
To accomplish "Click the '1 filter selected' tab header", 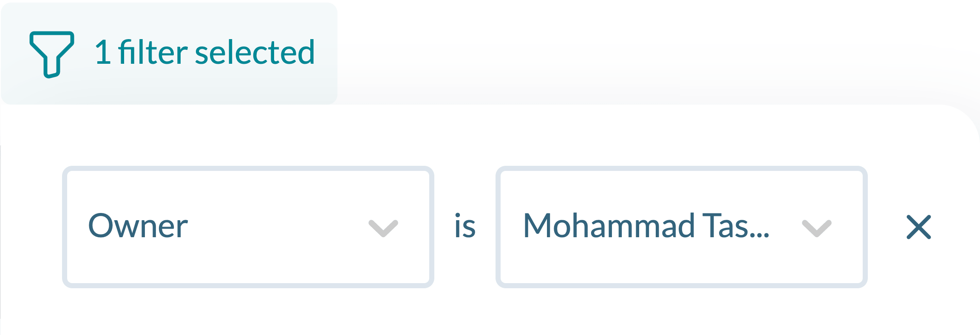I will (169, 54).
